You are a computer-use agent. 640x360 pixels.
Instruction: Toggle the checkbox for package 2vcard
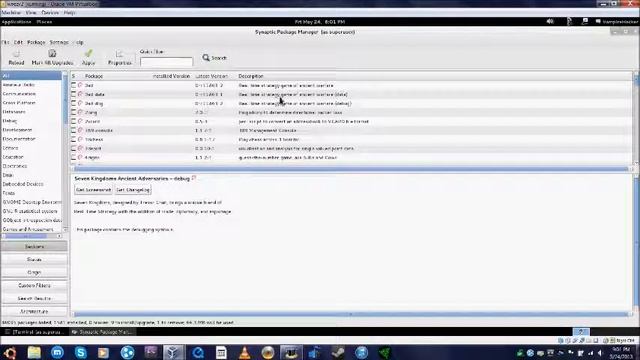[73, 121]
